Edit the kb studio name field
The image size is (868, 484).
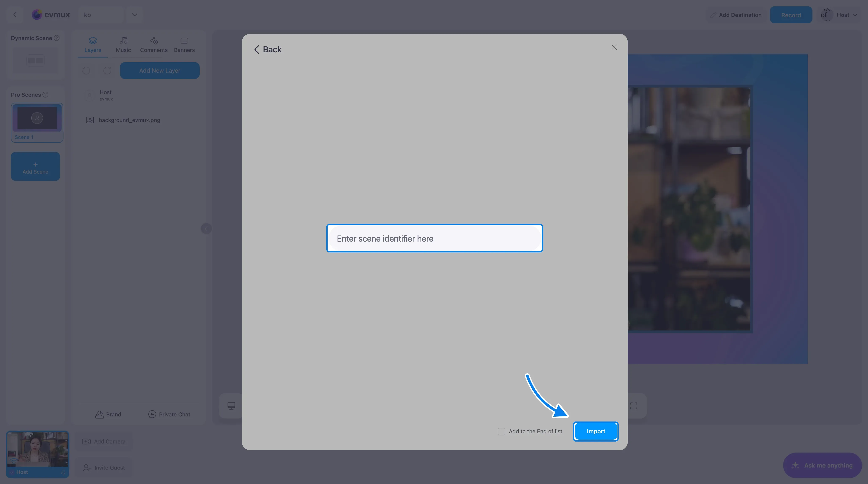[x=101, y=15]
